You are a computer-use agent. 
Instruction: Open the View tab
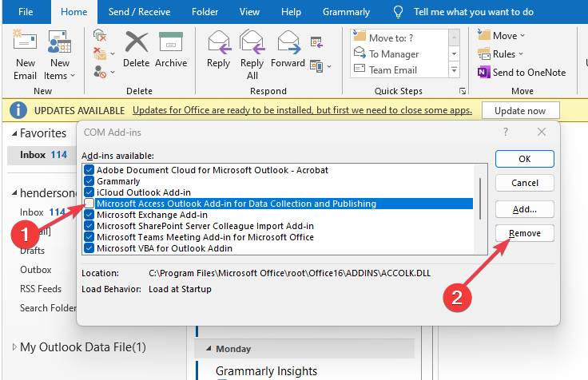pos(249,12)
